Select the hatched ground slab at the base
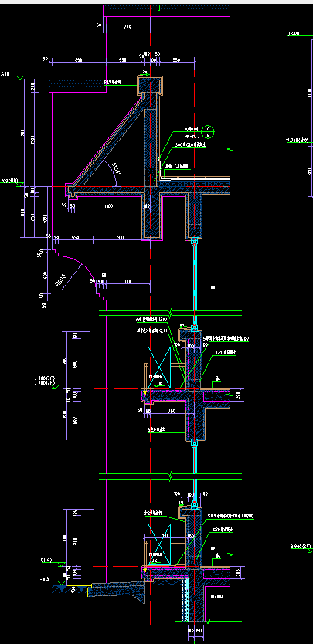Image resolution: width=313 pixels, height=644 pixels. 117,591
